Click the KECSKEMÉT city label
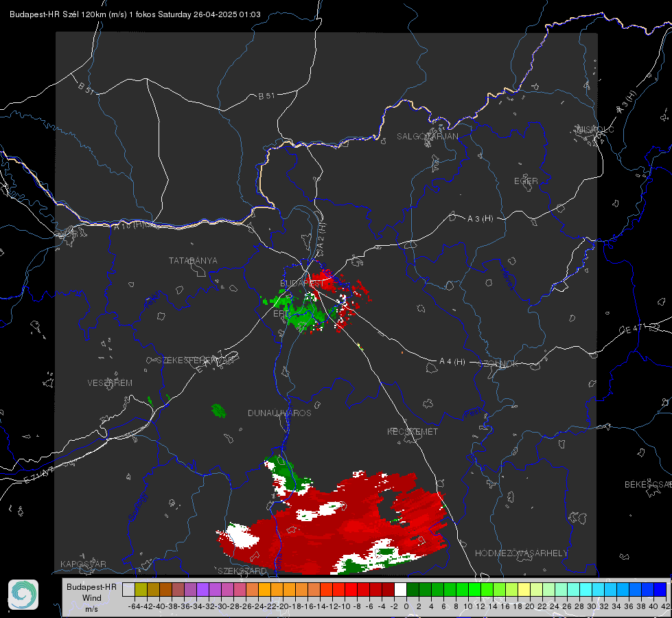The height and width of the screenshot is (618, 672). [x=413, y=431]
